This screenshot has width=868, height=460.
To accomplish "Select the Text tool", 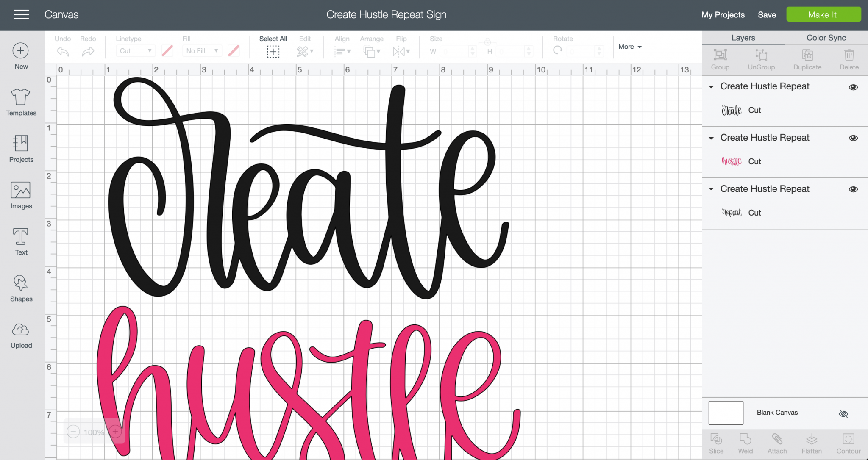I will click(20, 237).
